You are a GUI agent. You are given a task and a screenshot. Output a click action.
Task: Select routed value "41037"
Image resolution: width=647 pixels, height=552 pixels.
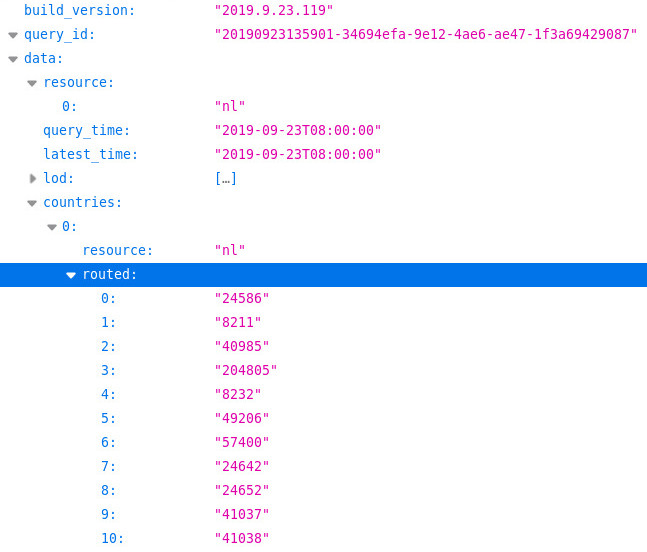242,514
